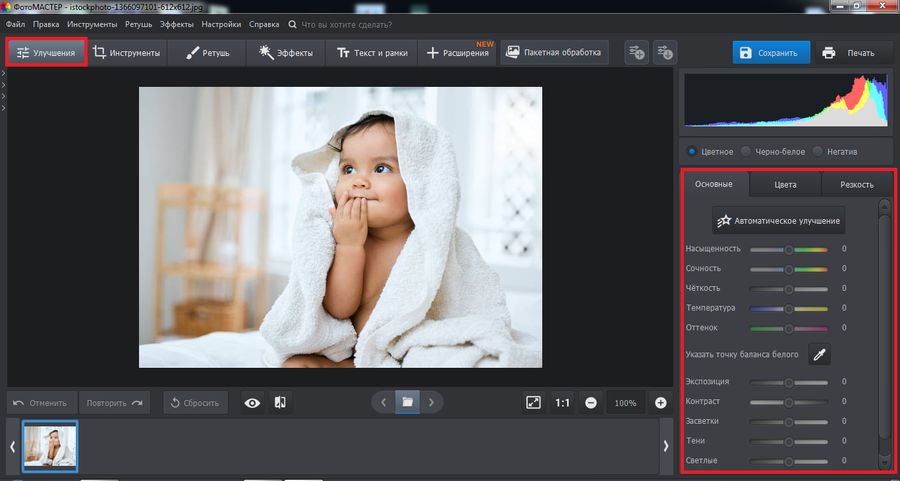The width and height of the screenshot is (900, 481).
Task: Click the Отменить undo button
Action: [42, 403]
